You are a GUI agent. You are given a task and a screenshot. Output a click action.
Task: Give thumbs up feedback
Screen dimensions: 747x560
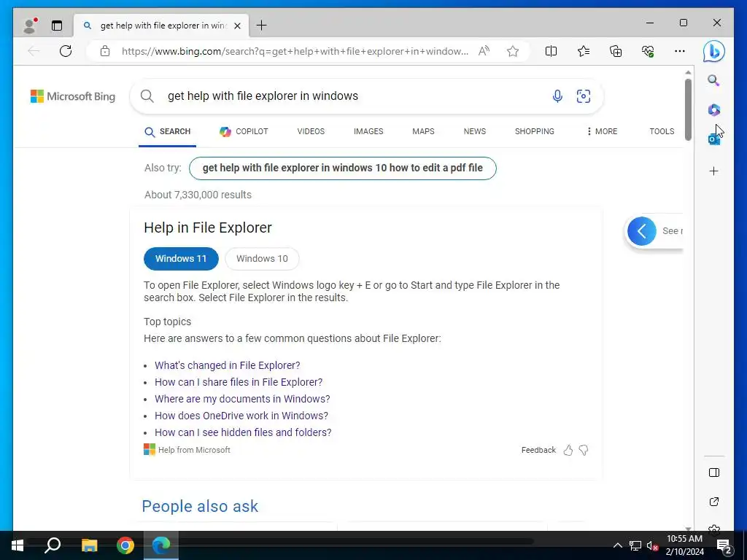(x=568, y=450)
